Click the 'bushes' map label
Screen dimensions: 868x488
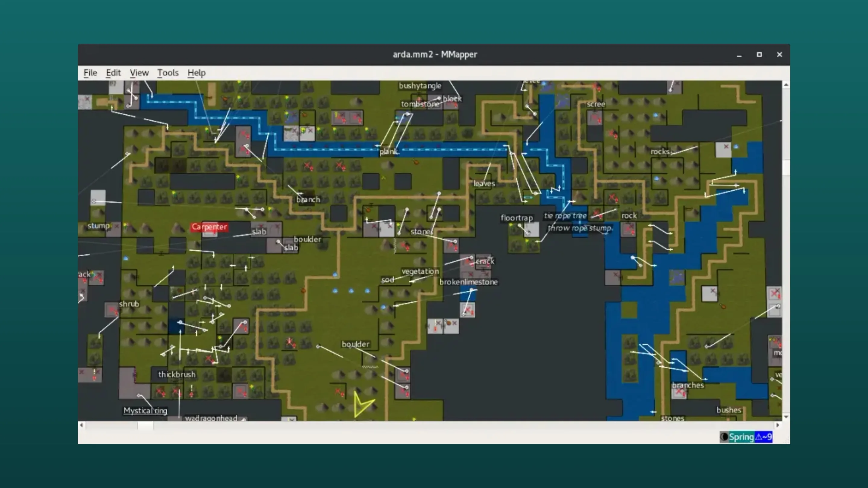click(x=729, y=410)
